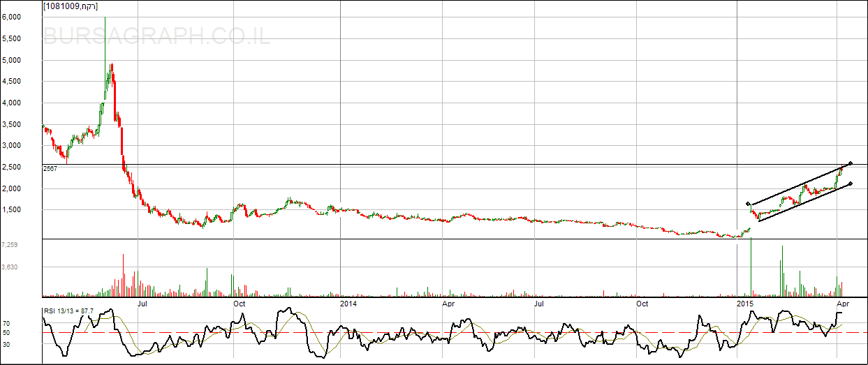
Task: Click the RSI 13/13 = 87.7 indicator label
Action: click(69, 310)
